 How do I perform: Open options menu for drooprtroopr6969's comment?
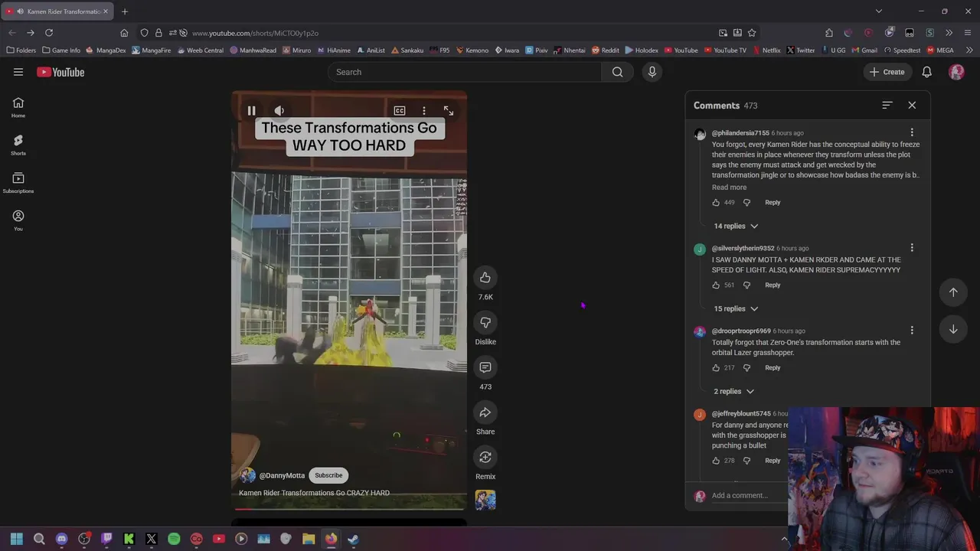[x=912, y=330]
